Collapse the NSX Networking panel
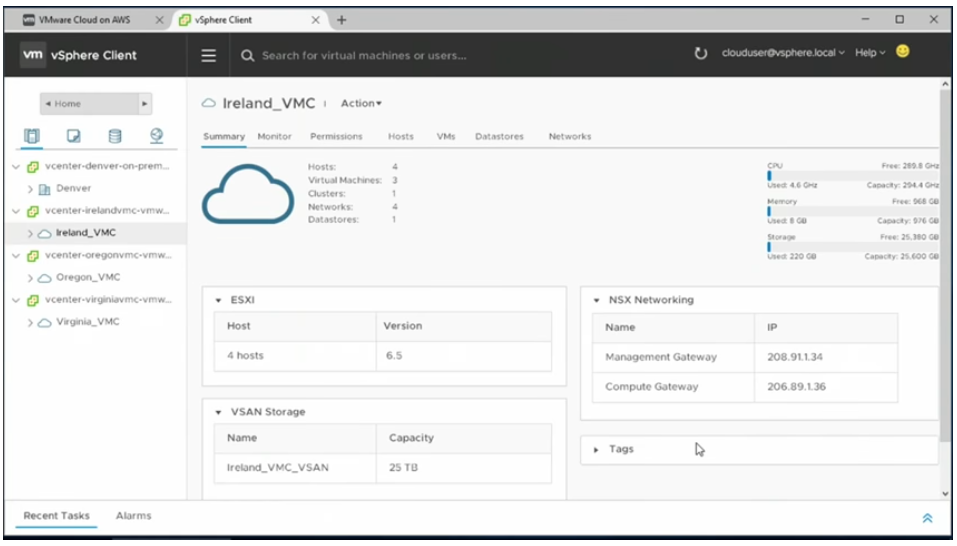 [x=596, y=300]
